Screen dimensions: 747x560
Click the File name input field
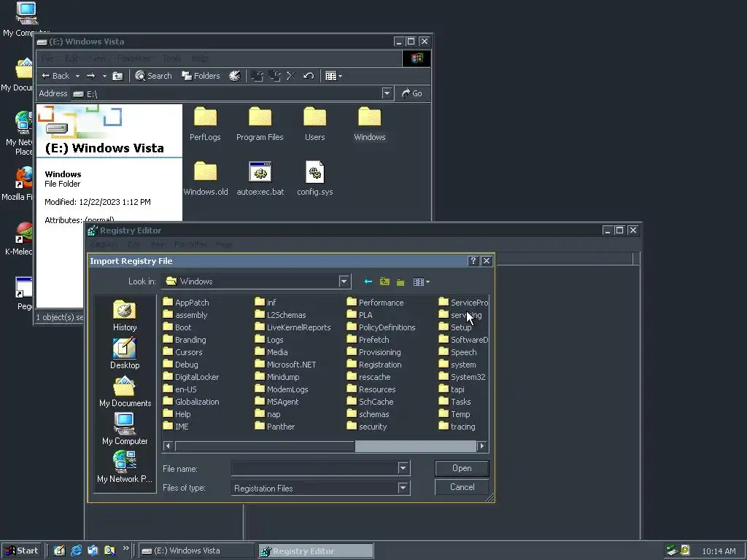314,468
